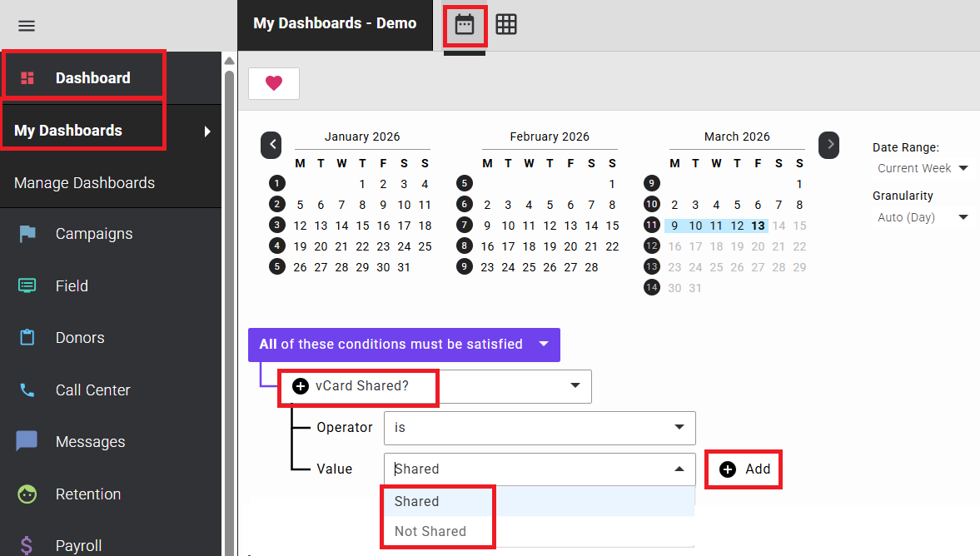Screen dimensions: 980x556
Task: Open Manage Dashboards
Action: 86,182
